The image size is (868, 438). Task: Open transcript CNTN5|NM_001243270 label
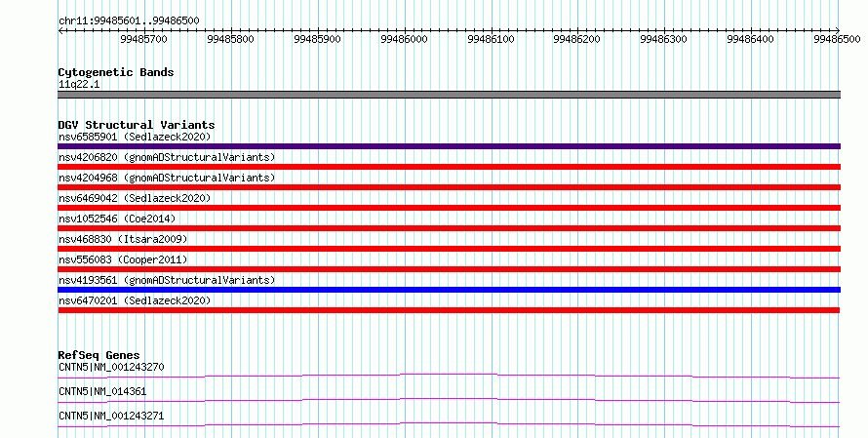point(111,367)
